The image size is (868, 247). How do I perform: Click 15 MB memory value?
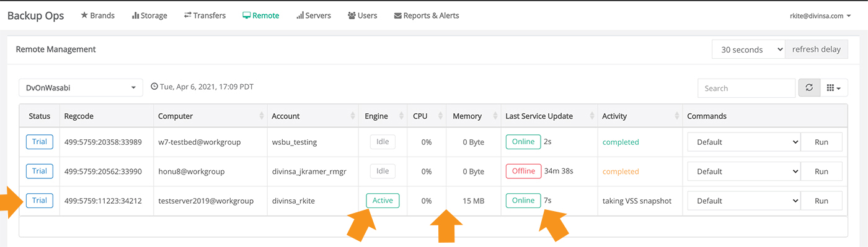coord(474,201)
